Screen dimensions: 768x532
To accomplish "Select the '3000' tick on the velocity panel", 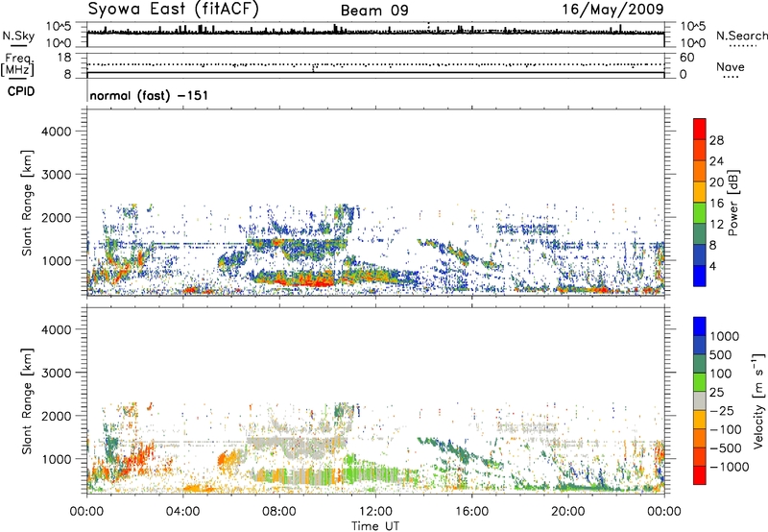I will click(x=57, y=373).
